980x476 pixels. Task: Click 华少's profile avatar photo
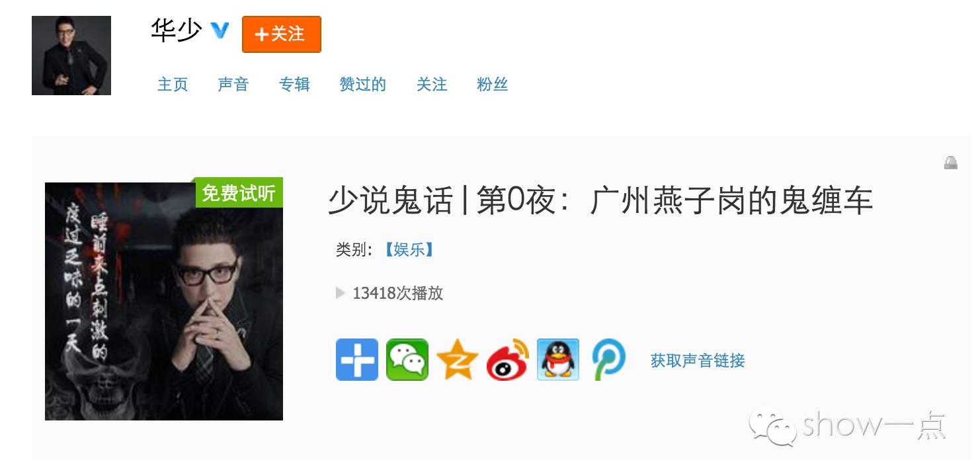[71, 56]
